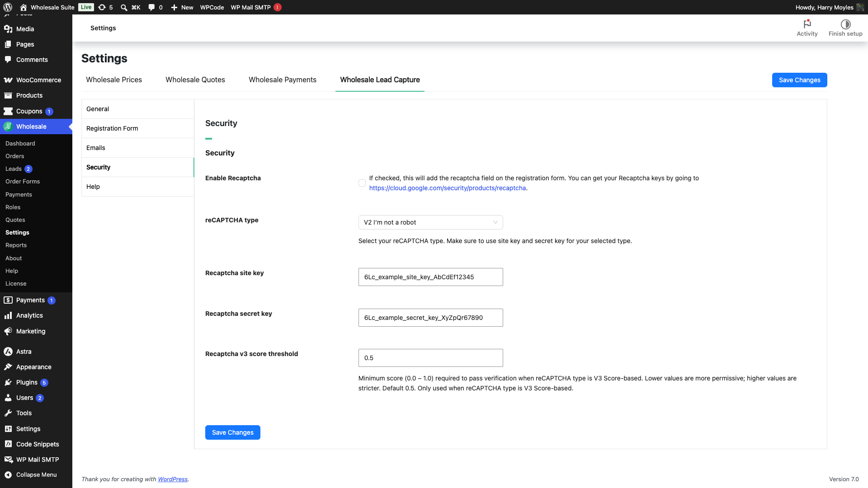Open WPCode in admin bar
868x488 pixels.
click(212, 7)
